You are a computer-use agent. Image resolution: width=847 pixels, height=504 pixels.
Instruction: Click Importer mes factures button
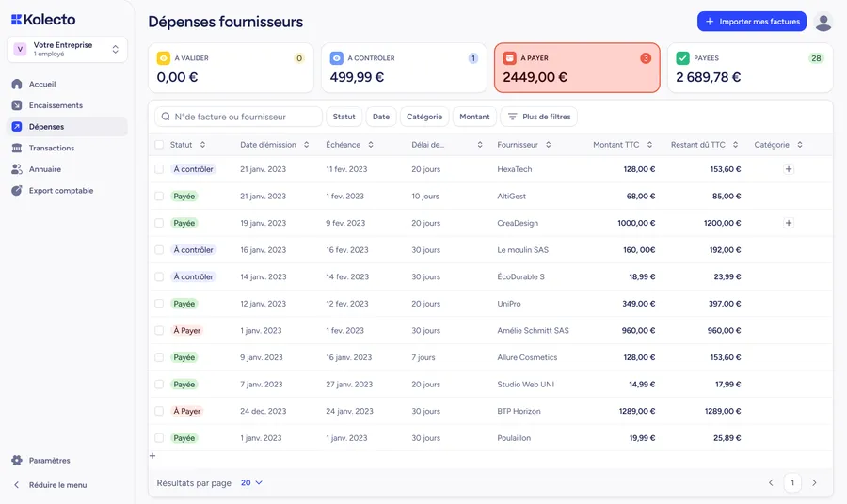(x=752, y=22)
